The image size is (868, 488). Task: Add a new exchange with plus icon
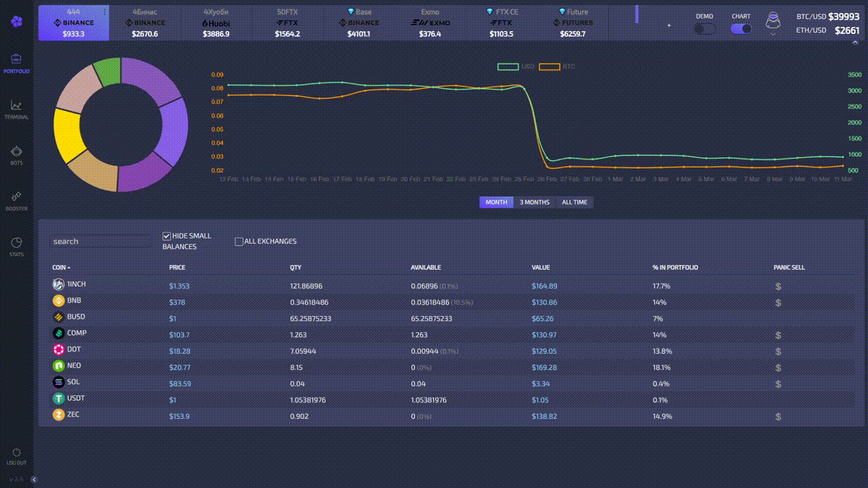(x=669, y=26)
